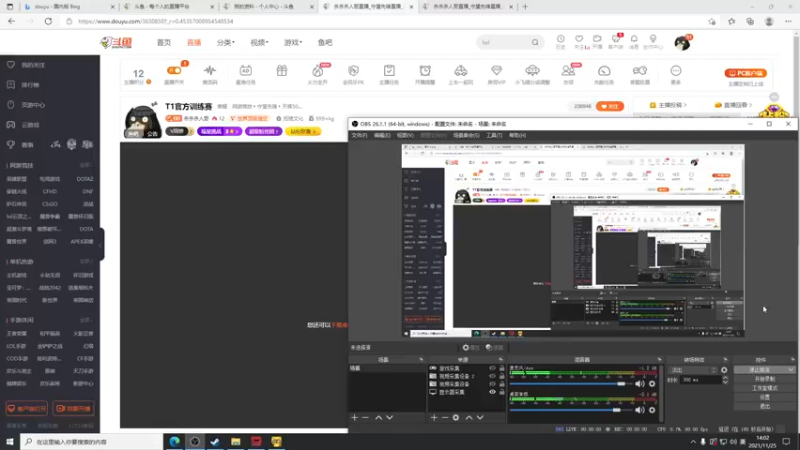800x450 pixels.
Task: Open Microsoft Edge from the taskbar
Action: [x=174, y=441]
